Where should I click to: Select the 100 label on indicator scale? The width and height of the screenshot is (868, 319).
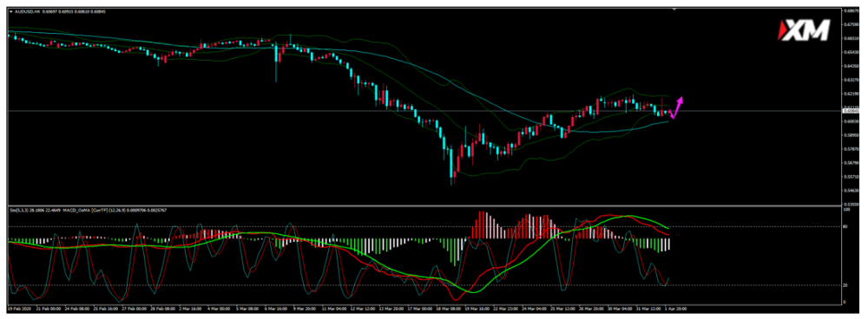[x=846, y=210]
